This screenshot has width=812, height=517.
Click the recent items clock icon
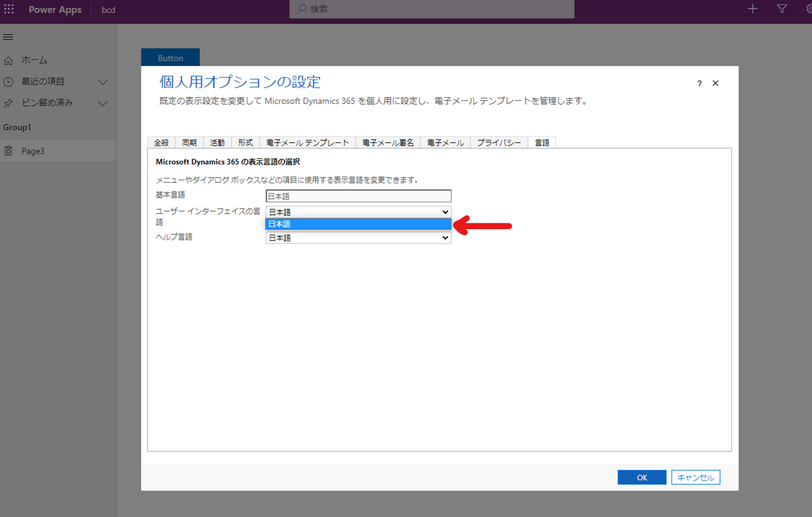[8, 82]
